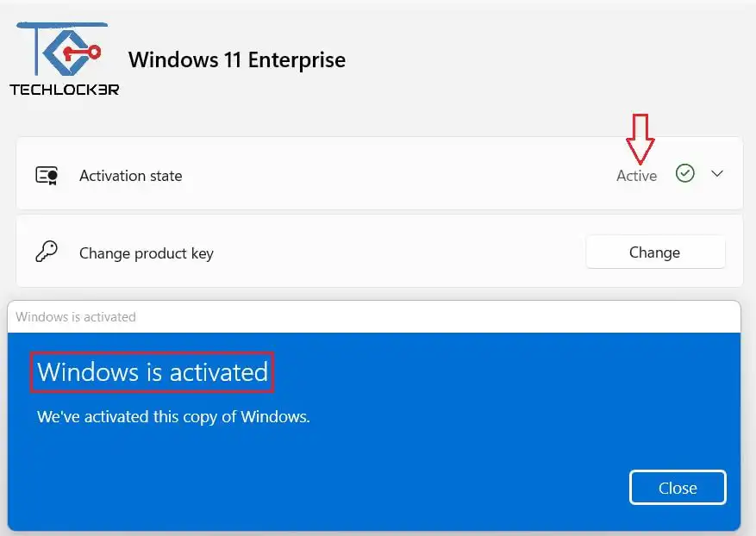Select the Activation state label
Screen dimensions: 756x536
131,176
